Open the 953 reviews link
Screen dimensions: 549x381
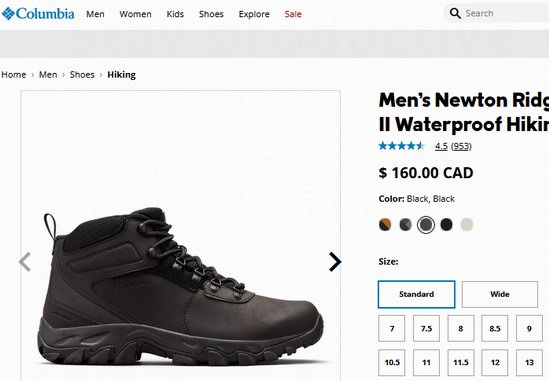pyautogui.click(x=461, y=146)
